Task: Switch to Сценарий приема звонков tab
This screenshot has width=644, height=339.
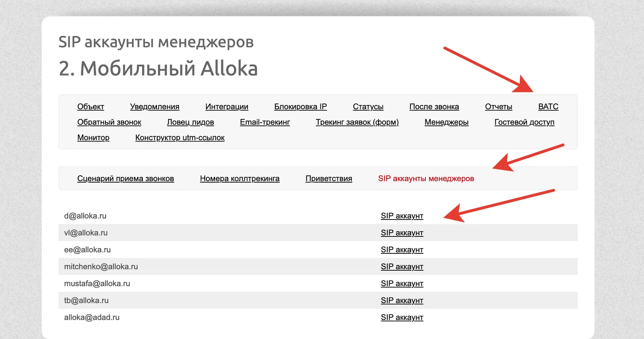Action: tap(126, 179)
